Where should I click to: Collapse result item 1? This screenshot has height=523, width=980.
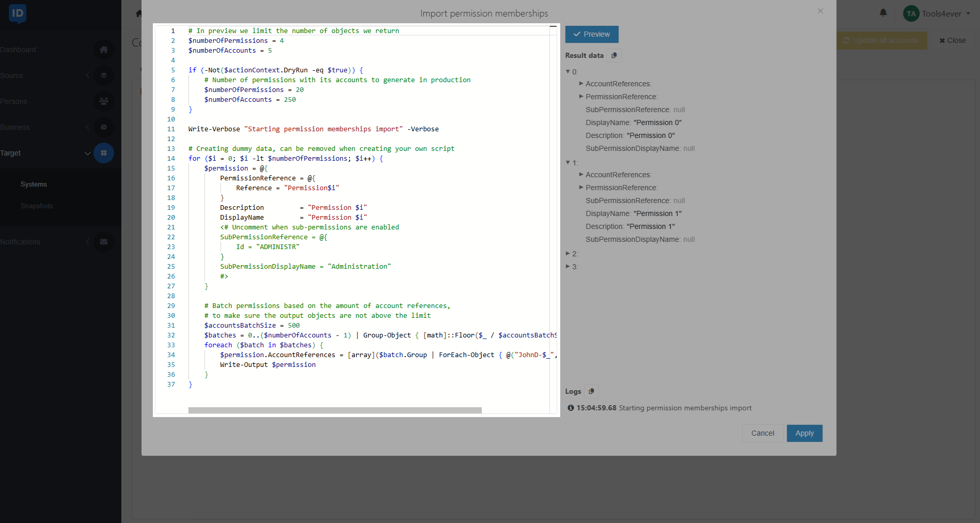pos(568,163)
